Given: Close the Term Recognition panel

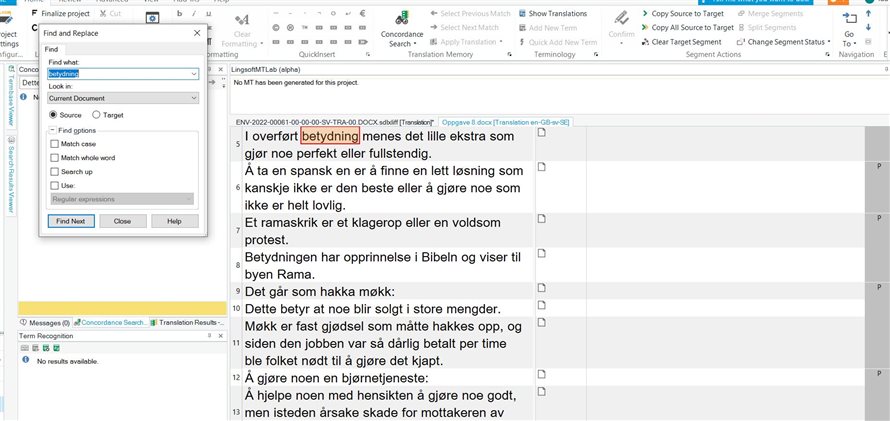Looking at the screenshot, I should coord(222,336).
